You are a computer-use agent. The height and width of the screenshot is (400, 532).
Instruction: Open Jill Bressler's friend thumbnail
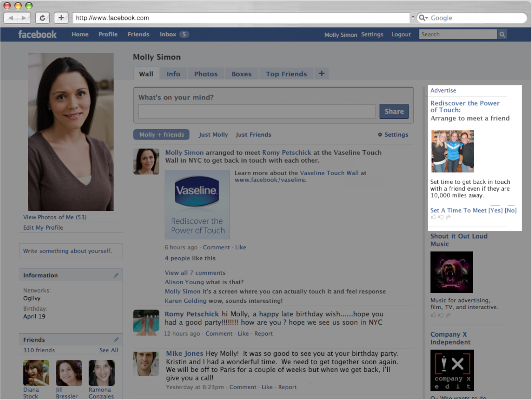pos(69,373)
